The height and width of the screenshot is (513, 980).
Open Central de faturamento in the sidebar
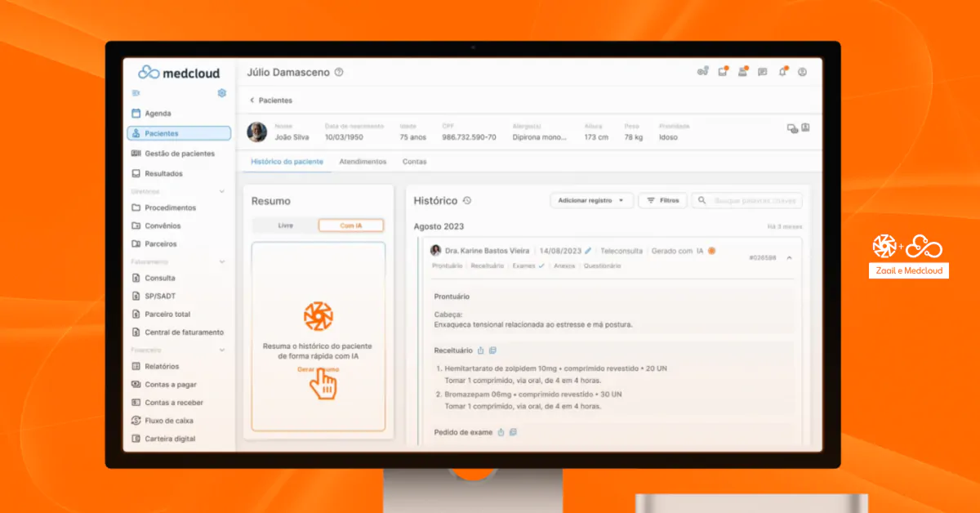(x=179, y=332)
